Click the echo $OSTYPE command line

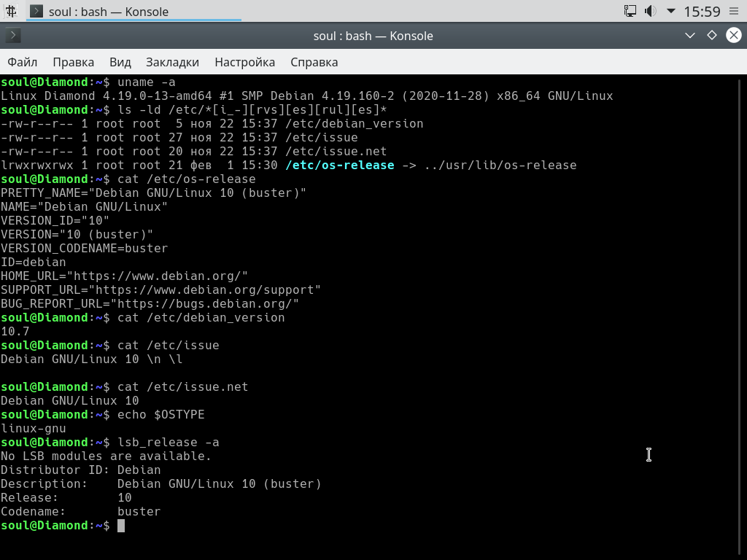pos(102,415)
